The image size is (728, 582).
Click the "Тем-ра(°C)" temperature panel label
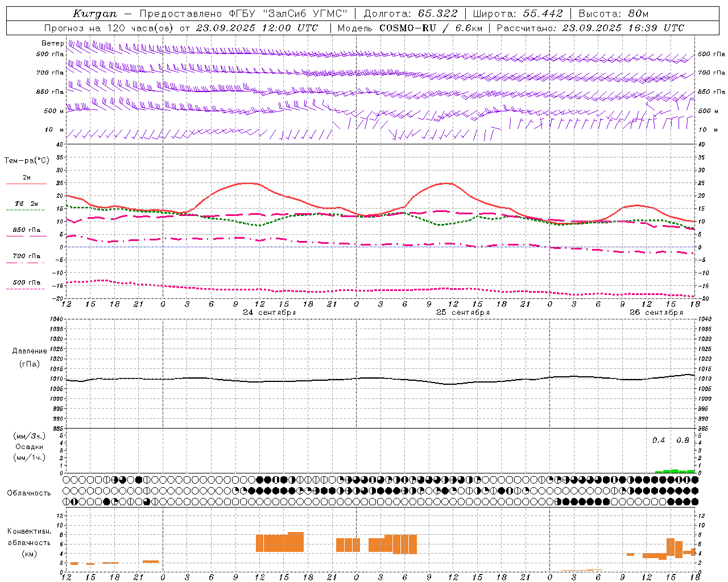27,161
